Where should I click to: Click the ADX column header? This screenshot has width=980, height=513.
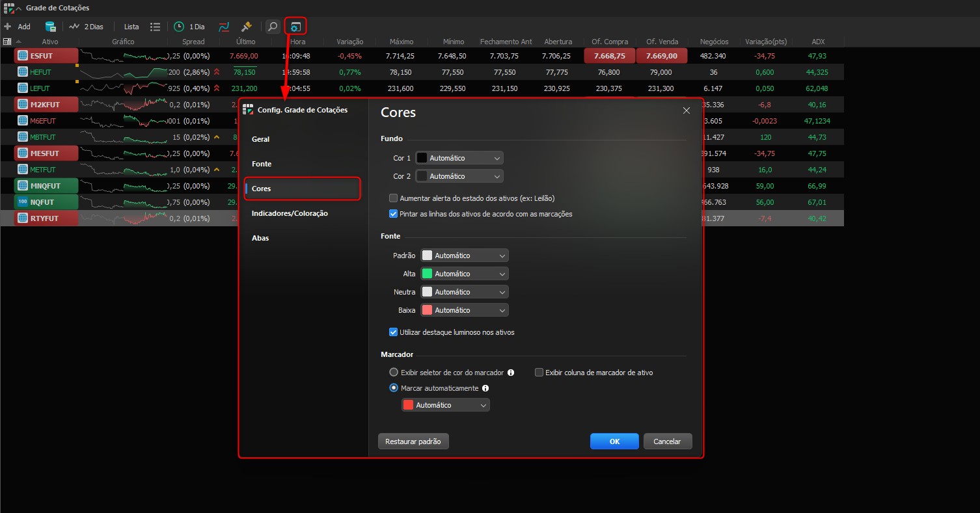point(818,42)
